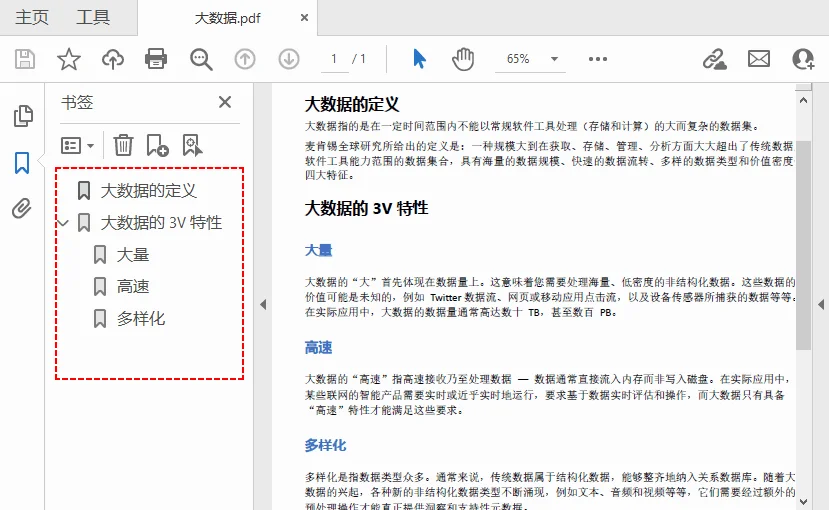Open the 65% zoom level dropdown
This screenshot has width=829, height=510.
coord(554,59)
